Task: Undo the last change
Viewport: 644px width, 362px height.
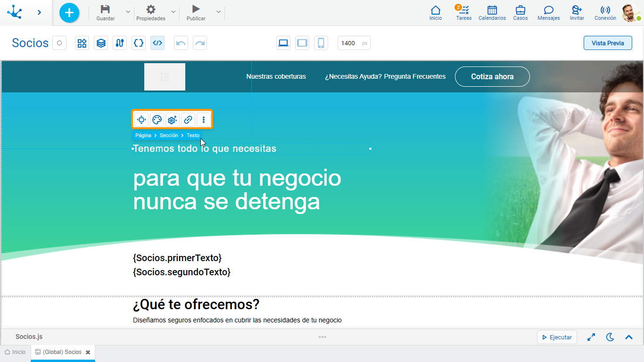Action: tap(181, 43)
